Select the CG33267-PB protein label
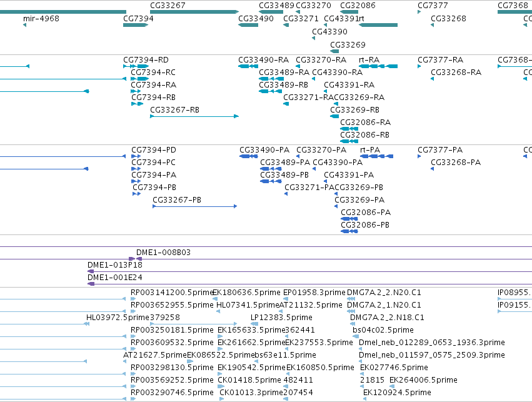 (x=177, y=200)
